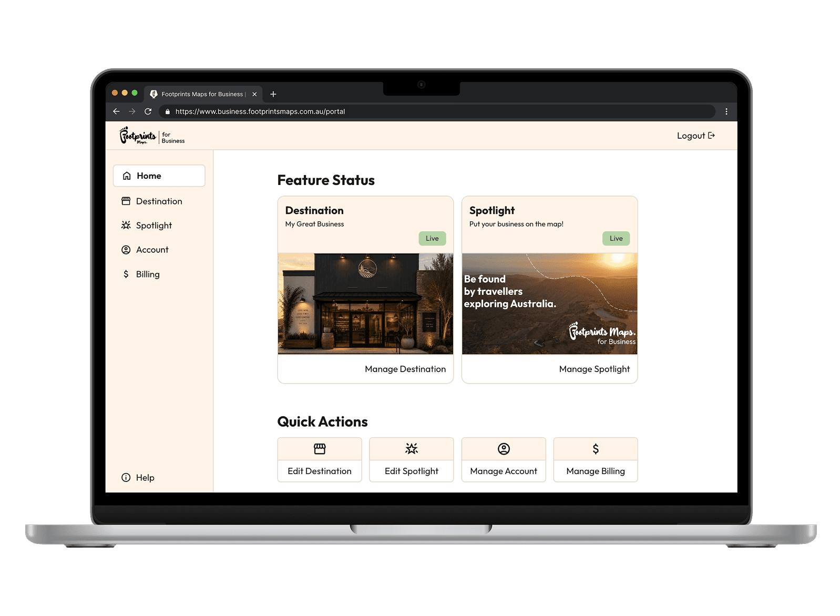
Task: Click the browser forward arrow
Action: tap(132, 111)
